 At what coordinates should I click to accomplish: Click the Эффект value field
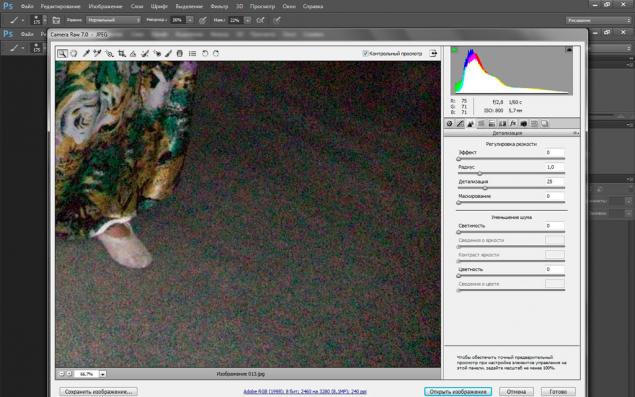[x=554, y=153]
